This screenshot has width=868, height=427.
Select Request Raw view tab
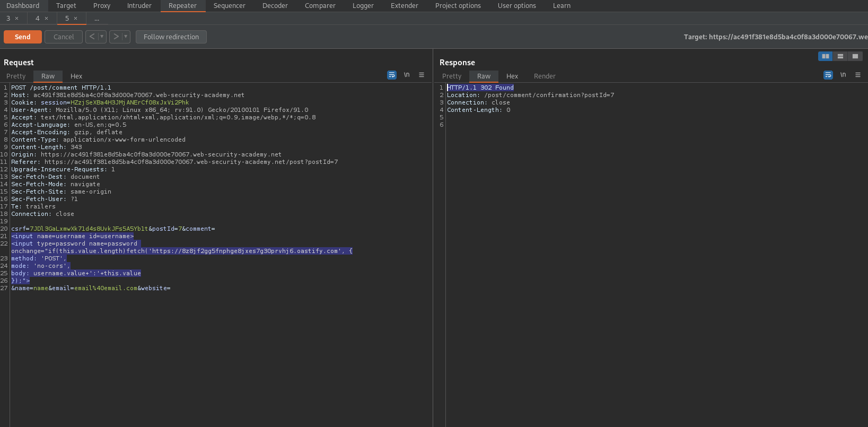click(48, 76)
